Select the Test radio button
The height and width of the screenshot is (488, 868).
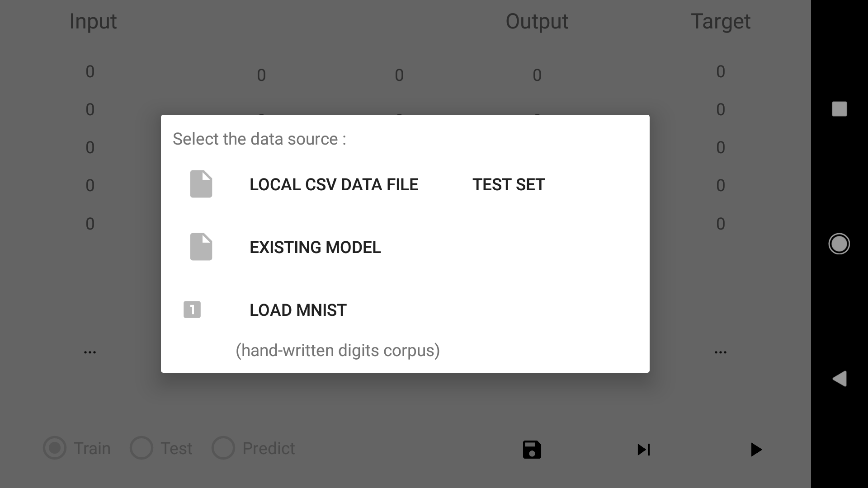tap(142, 448)
